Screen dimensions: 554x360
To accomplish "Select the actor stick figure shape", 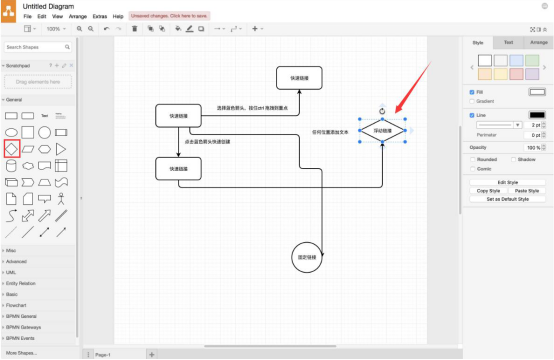I will (x=61, y=199).
